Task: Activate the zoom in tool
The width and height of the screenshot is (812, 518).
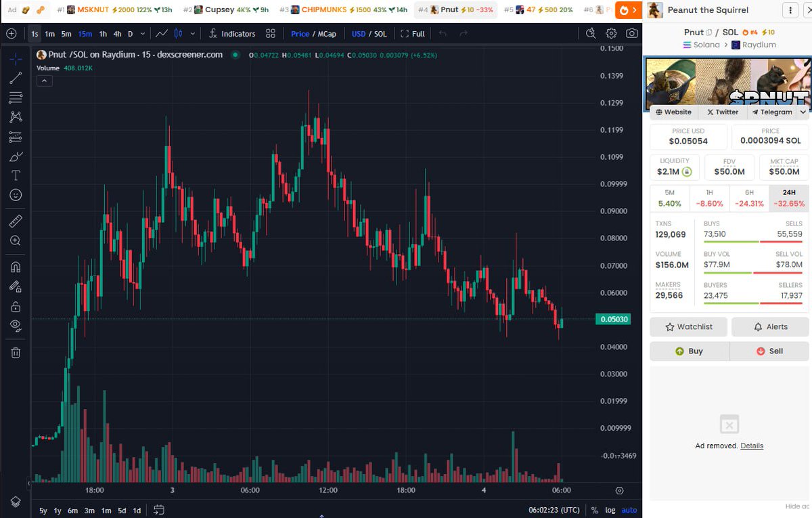Action: [x=16, y=240]
